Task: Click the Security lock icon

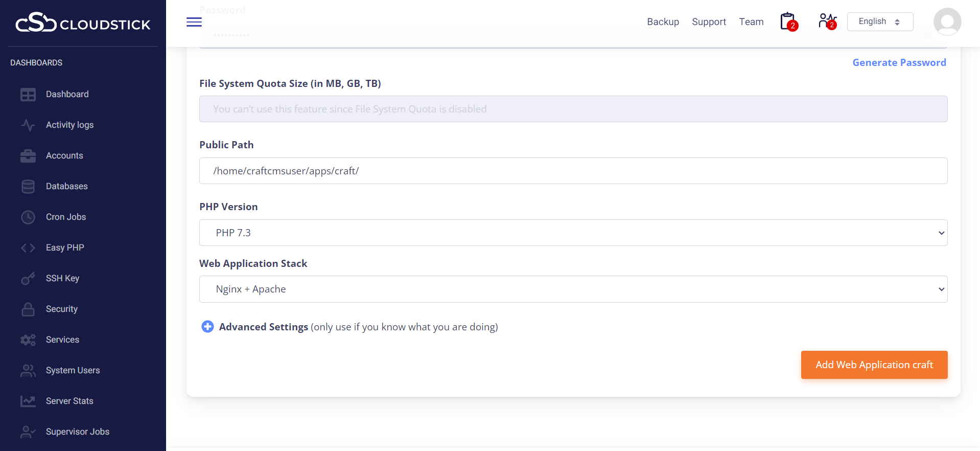Action: [x=28, y=309]
